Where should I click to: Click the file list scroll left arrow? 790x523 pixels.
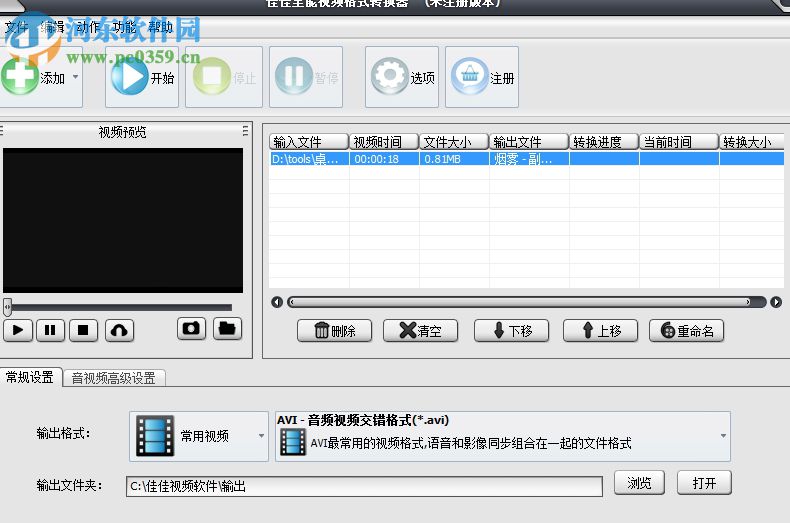click(x=277, y=302)
